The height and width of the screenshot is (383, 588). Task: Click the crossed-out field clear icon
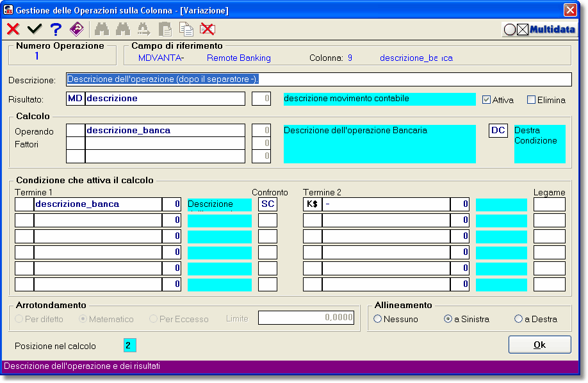pyautogui.click(x=208, y=29)
